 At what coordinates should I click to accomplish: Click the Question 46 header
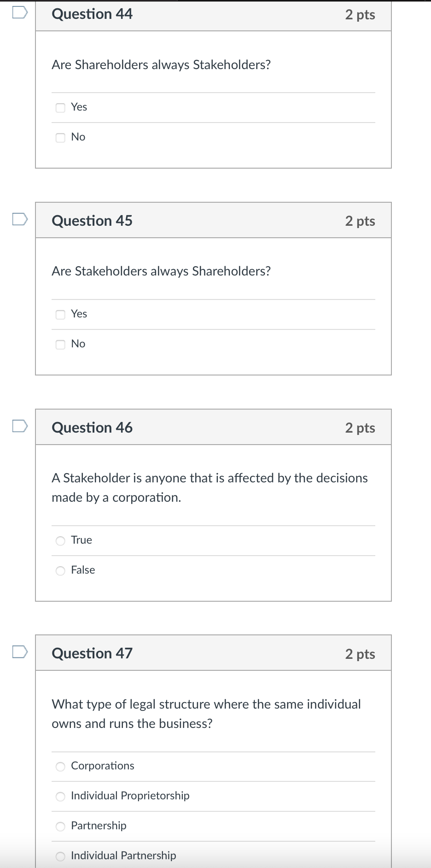[92, 427]
